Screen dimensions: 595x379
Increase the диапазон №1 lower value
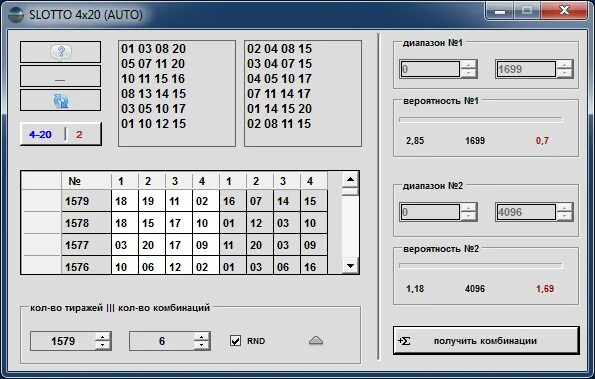(x=469, y=65)
